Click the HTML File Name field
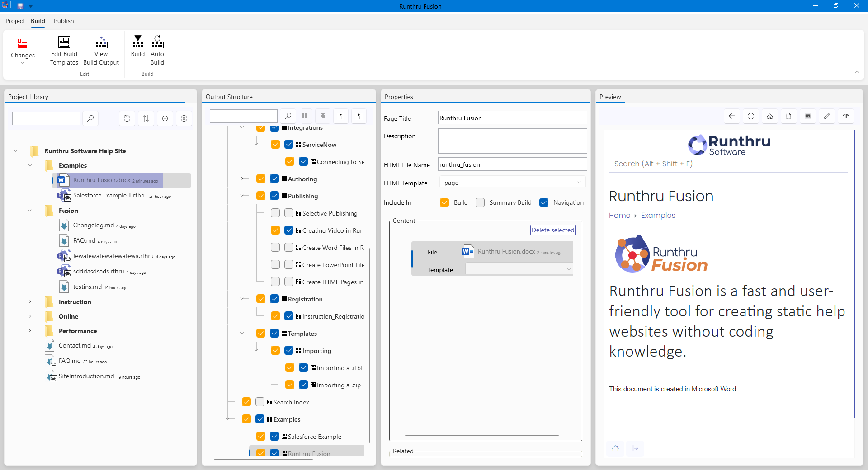This screenshot has height=470, width=868. (512, 164)
